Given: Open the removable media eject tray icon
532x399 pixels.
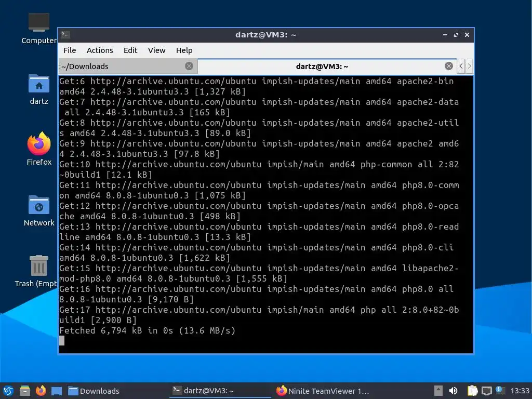Looking at the screenshot, I should [x=438, y=391].
